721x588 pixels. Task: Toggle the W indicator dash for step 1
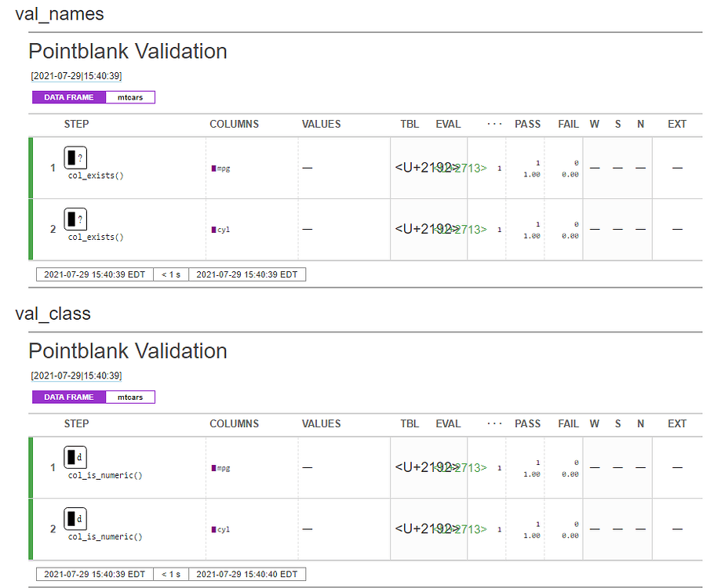[594, 167]
